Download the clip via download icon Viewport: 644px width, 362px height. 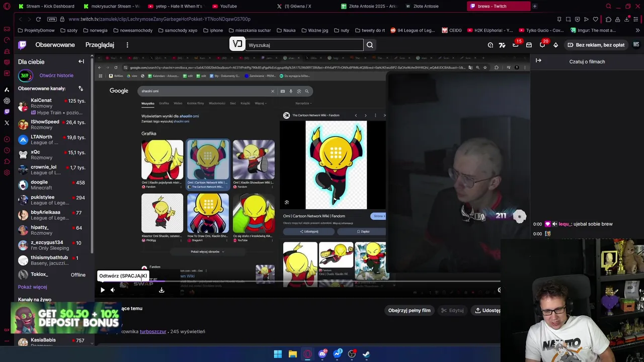click(x=162, y=290)
